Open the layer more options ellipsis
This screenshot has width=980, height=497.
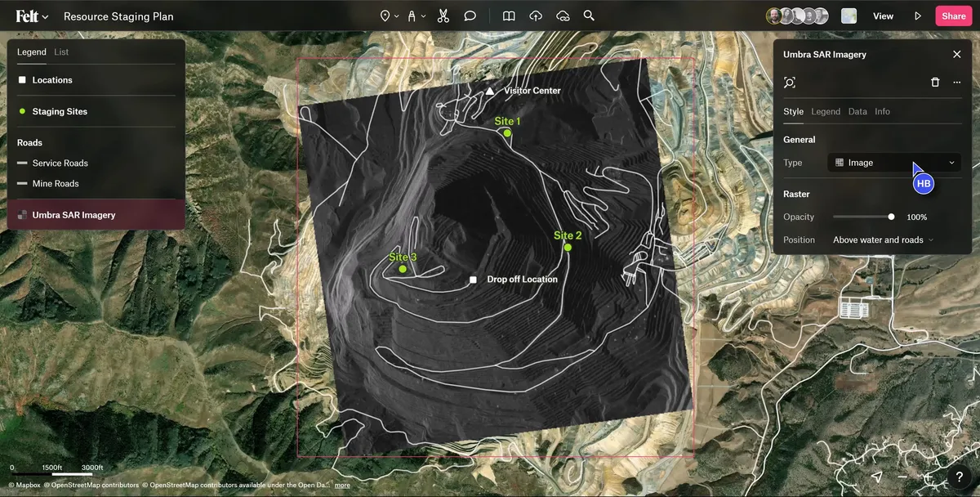[956, 83]
